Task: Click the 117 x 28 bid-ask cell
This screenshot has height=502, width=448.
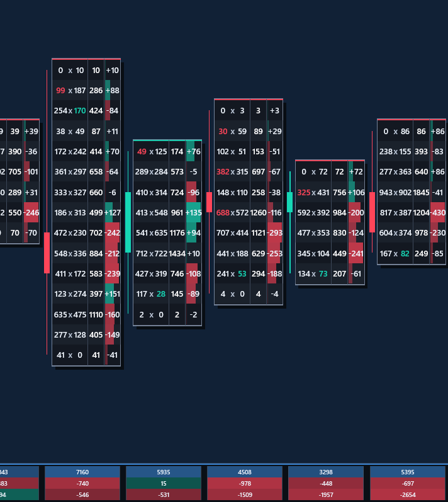Action: 151,294
